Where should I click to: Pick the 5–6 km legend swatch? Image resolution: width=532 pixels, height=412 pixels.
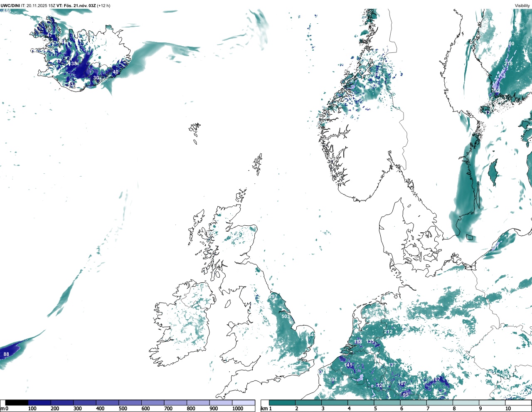click(x=387, y=402)
